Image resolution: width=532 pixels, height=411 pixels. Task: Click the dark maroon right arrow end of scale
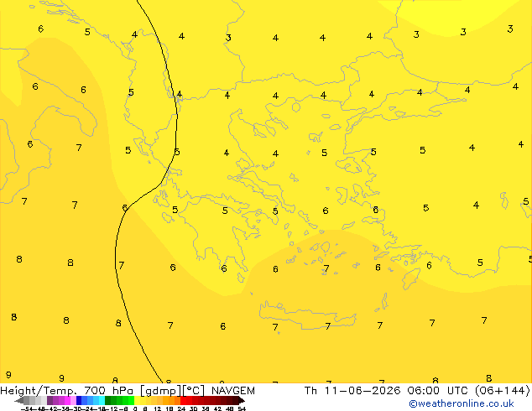point(242,401)
